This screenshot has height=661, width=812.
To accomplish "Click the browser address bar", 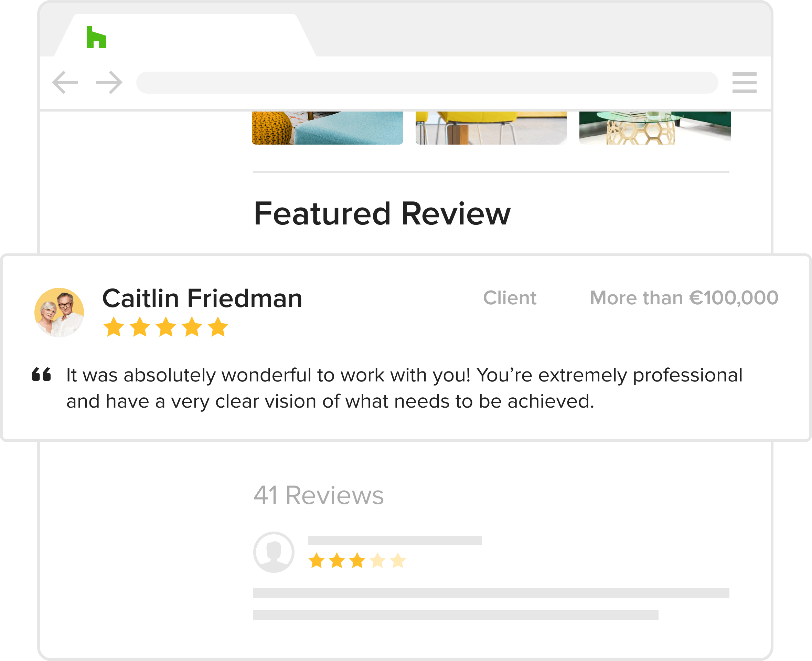I will [x=427, y=83].
